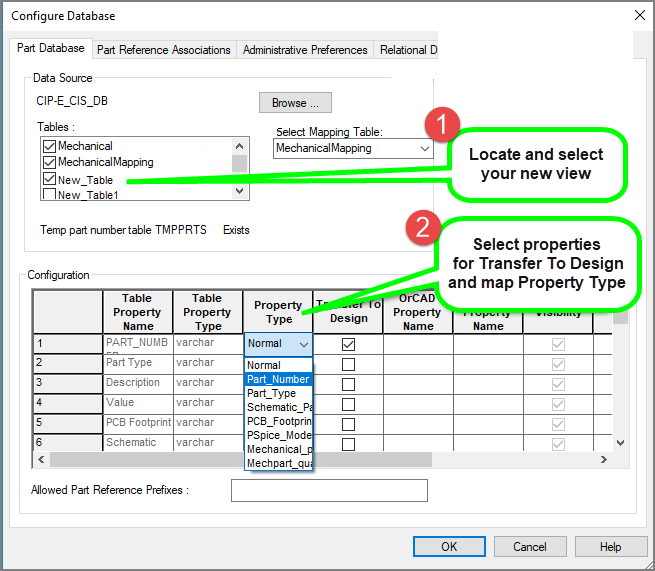Viewport: 655px width, 571px height.
Task: Click grid horizontal scrollbar right arrow
Action: point(604,460)
